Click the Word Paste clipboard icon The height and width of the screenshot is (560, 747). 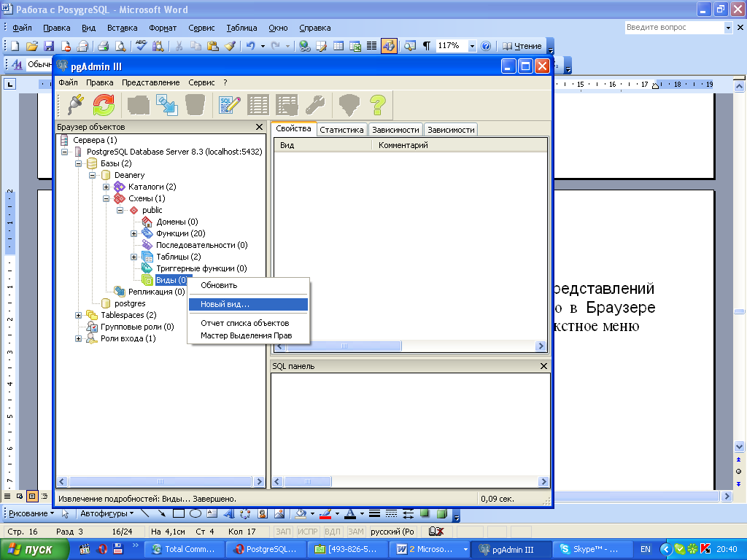213,46
